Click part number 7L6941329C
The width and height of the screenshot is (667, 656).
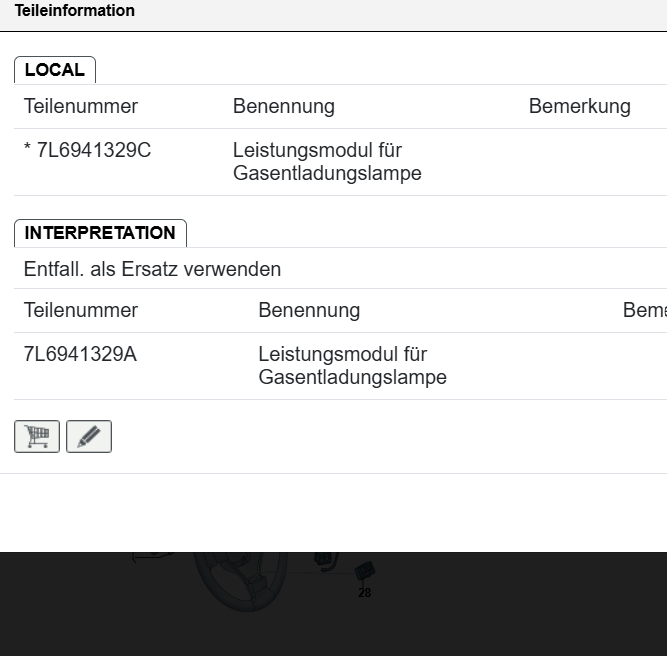click(x=94, y=150)
